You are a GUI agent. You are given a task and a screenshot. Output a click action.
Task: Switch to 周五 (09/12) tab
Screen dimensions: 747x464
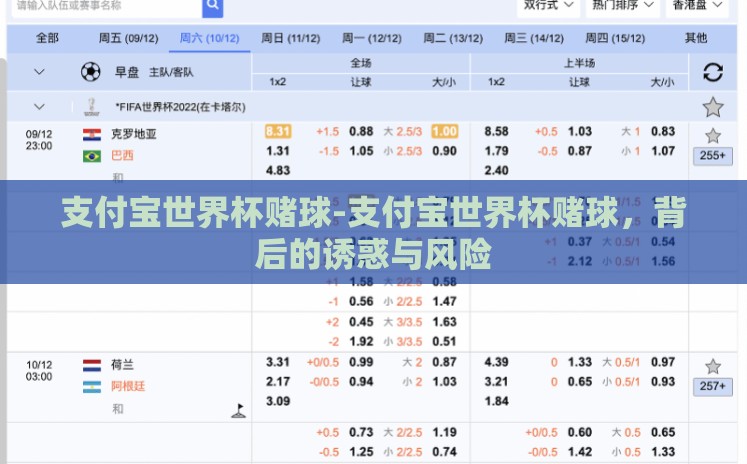128,38
